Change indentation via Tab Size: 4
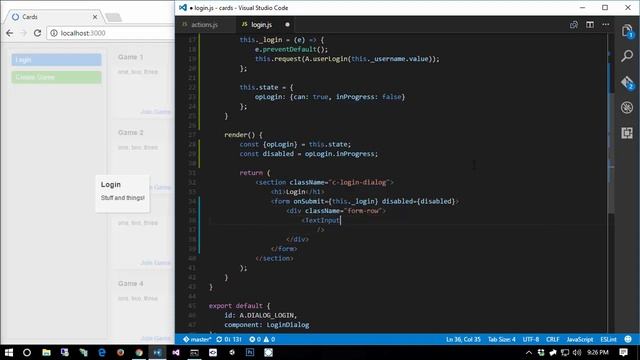 [x=502, y=339]
